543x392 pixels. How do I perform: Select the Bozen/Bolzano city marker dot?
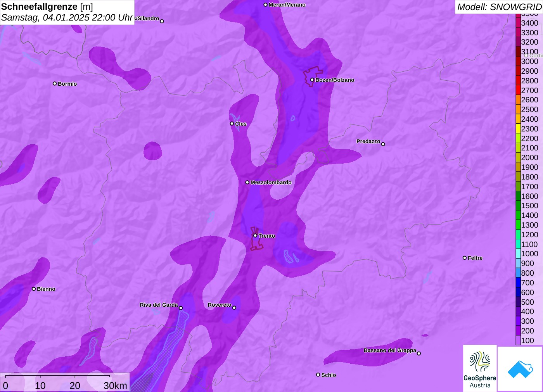tap(312, 80)
